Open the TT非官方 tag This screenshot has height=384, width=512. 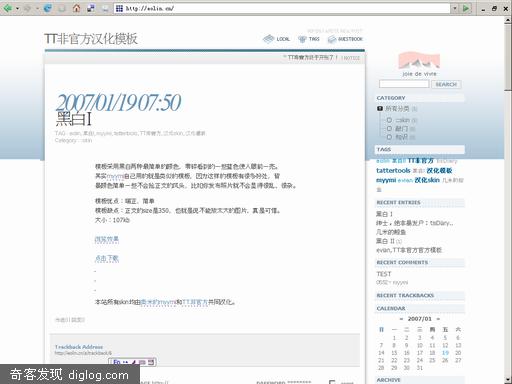(420, 161)
